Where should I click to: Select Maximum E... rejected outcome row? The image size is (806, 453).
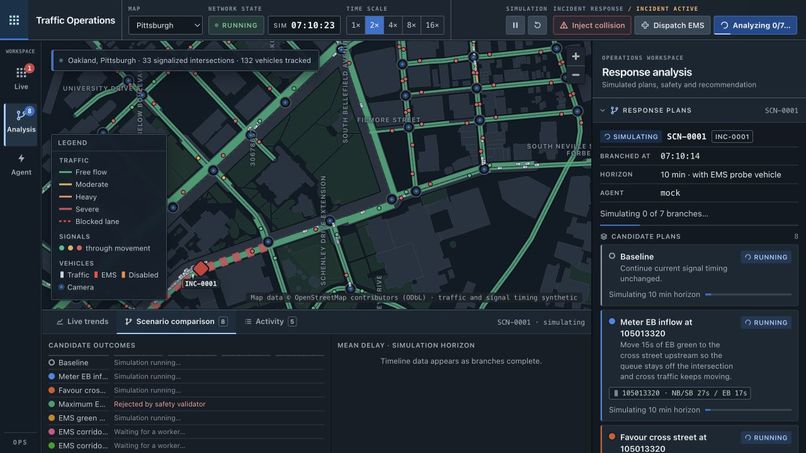(x=186, y=404)
